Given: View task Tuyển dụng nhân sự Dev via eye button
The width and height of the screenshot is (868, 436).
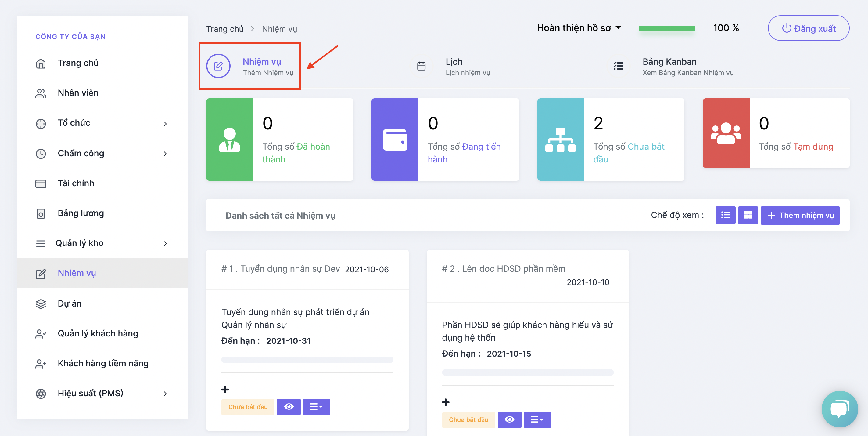Looking at the screenshot, I should click(289, 407).
